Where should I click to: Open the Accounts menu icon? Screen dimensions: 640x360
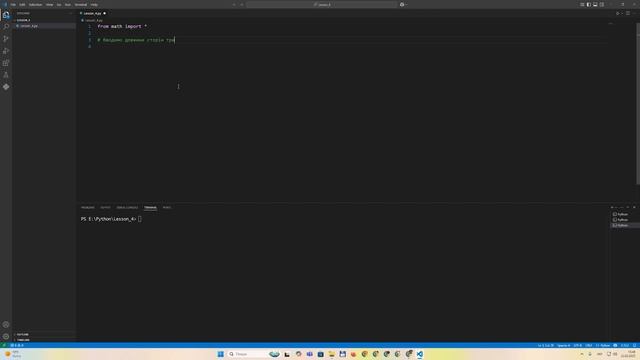point(6,324)
